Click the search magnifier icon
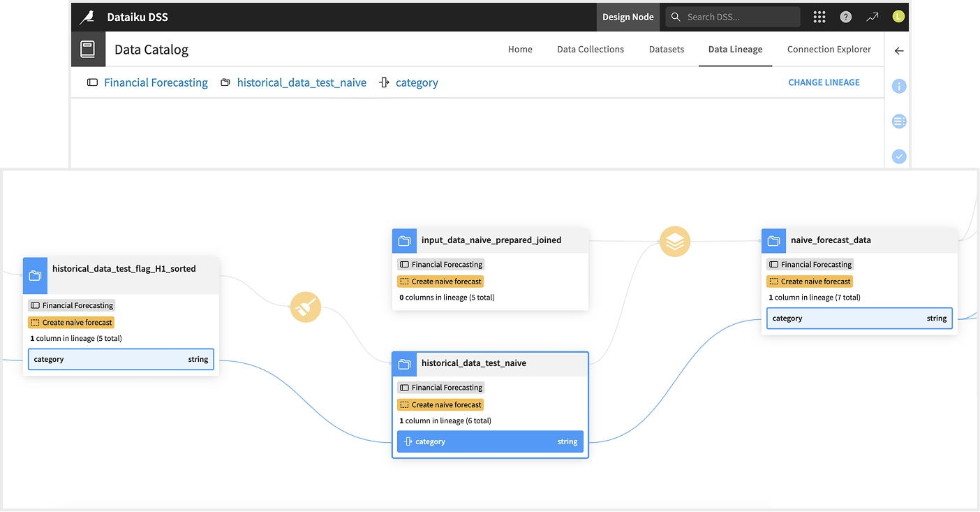 [x=676, y=17]
